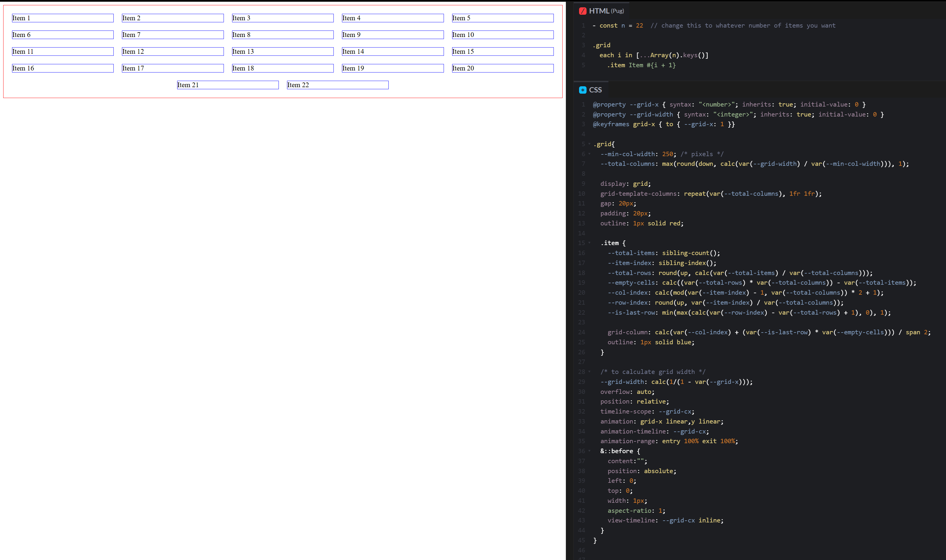Select the HTML (Pug) editor tab
Image resolution: width=946 pixels, height=560 pixels.
coord(606,11)
